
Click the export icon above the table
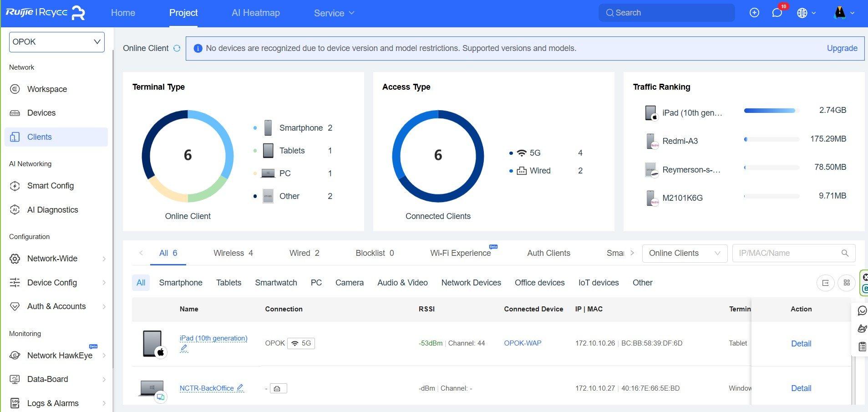click(825, 283)
